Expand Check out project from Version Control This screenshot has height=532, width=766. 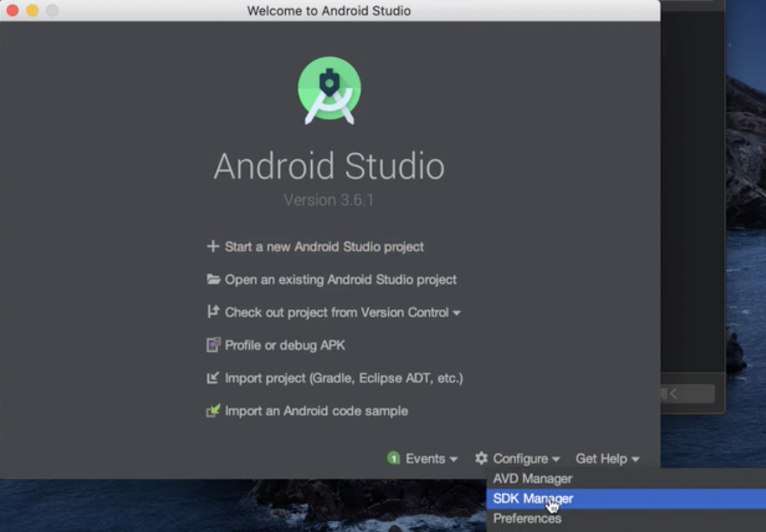tap(343, 312)
